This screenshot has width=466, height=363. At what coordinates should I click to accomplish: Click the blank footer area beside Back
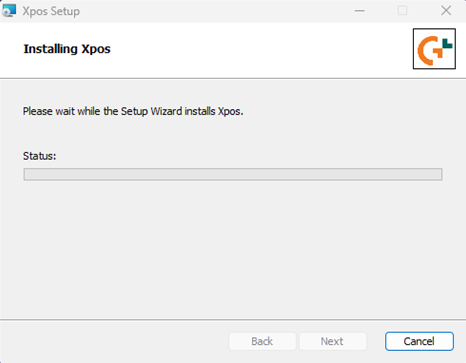pos(113,341)
